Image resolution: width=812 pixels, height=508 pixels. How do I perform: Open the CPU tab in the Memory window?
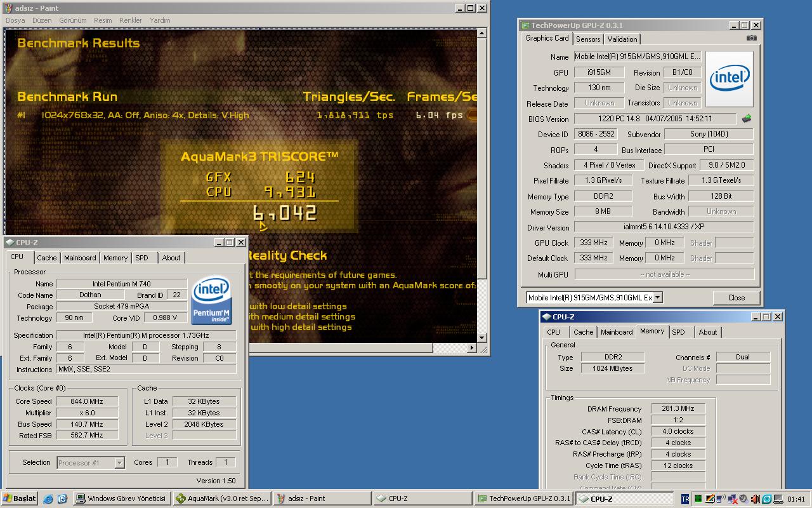(x=554, y=332)
